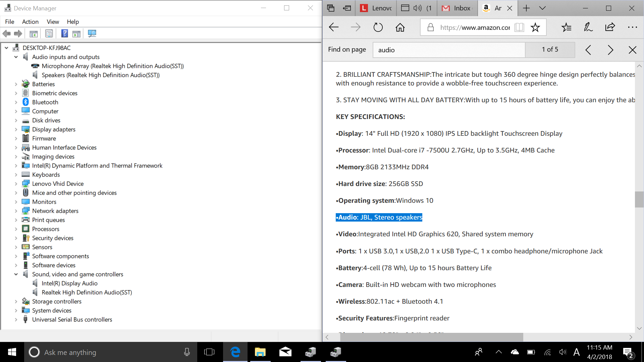Open the volume icon in system tray
644x362 pixels.
563,352
